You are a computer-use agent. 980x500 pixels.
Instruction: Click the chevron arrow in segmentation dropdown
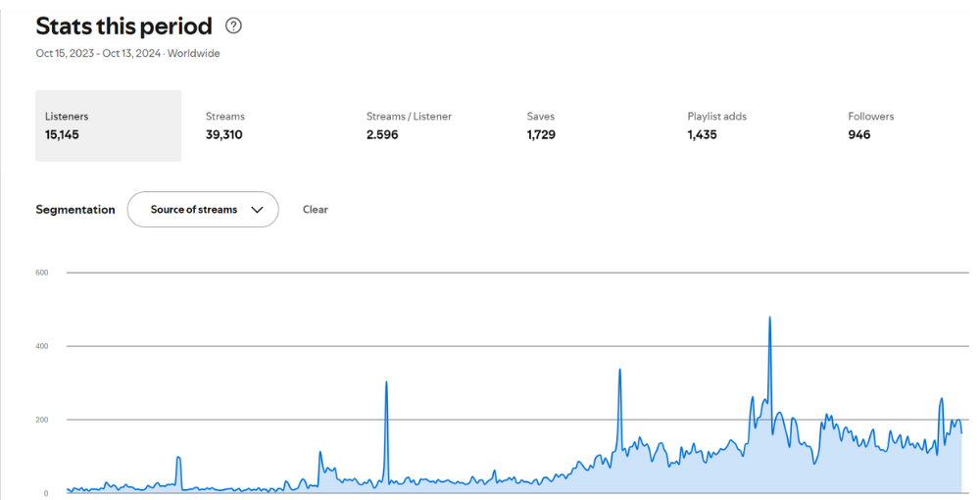[258, 210]
